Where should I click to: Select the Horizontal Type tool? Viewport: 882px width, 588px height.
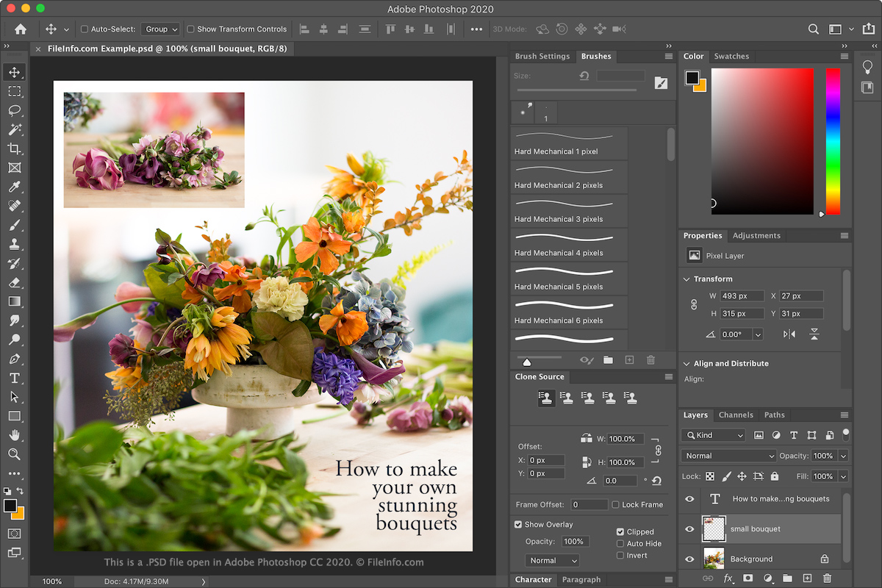(14, 378)
